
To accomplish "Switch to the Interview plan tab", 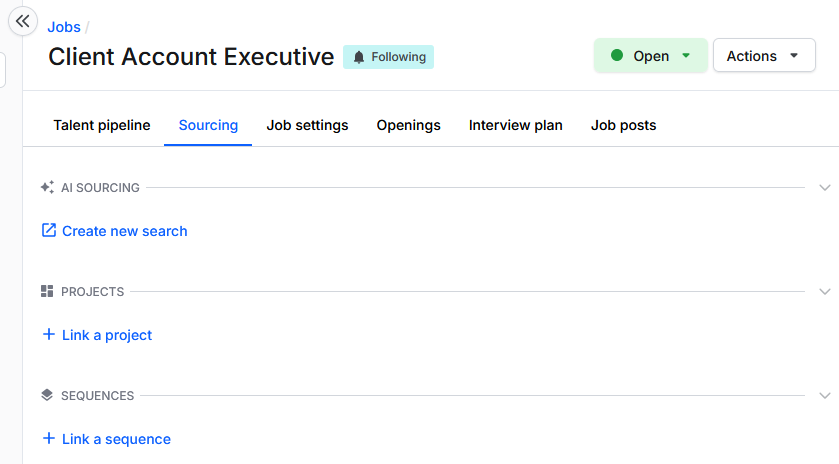I will (515, 125).
